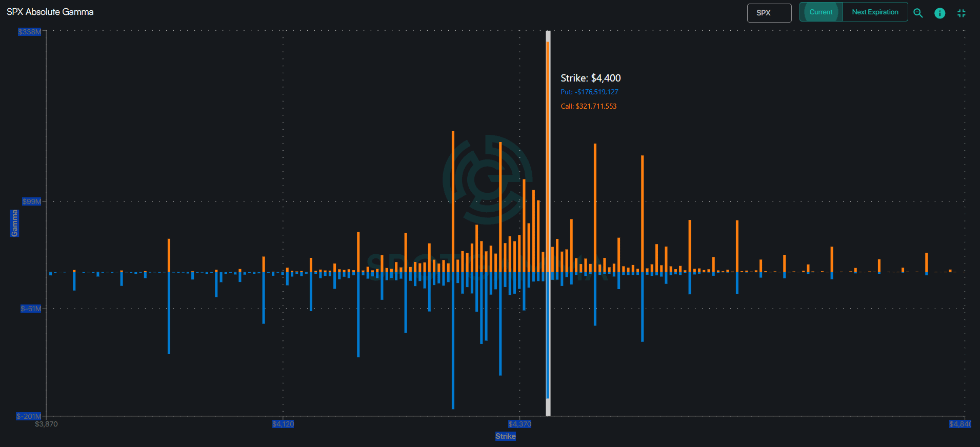Click the SPX ticker input field
This screenshot has height=447, width=980.
(x=769, y=13)
